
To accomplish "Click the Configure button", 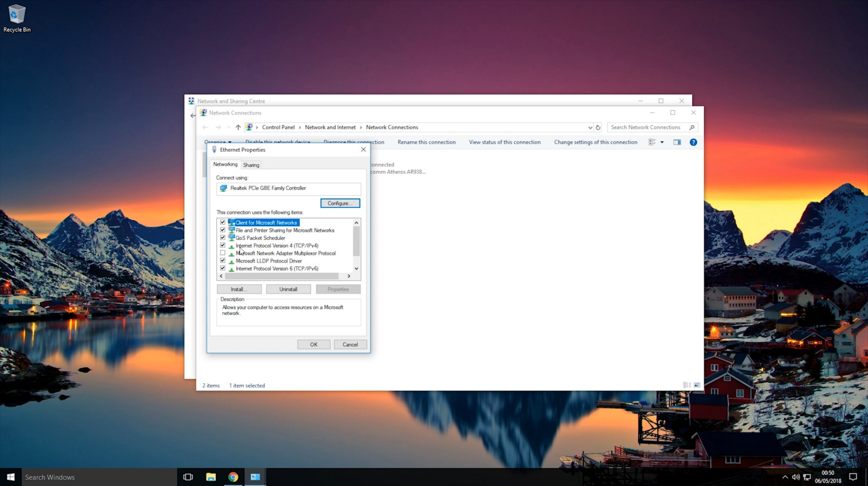I will coord(340,203).
